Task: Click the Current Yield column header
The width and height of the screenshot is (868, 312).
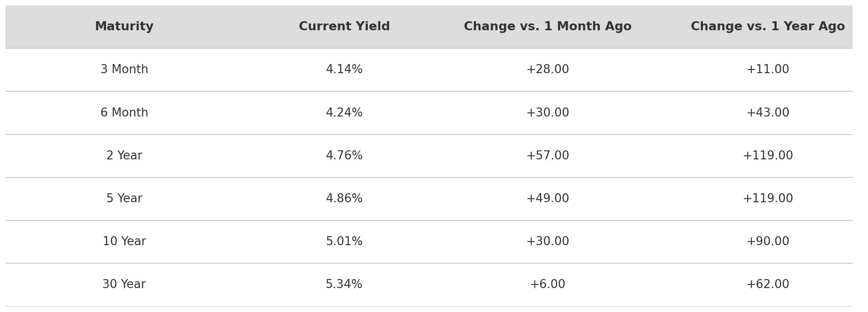Action: [344, 27]
